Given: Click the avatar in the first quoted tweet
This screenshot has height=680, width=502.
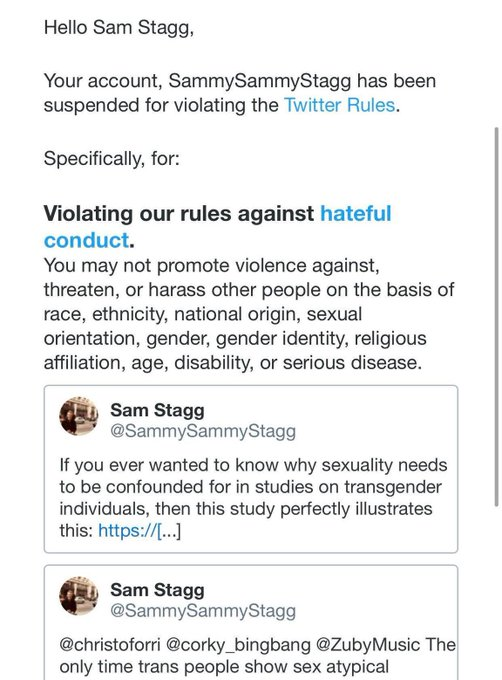Looking at the screenshot, I should [x=78, y=416].
